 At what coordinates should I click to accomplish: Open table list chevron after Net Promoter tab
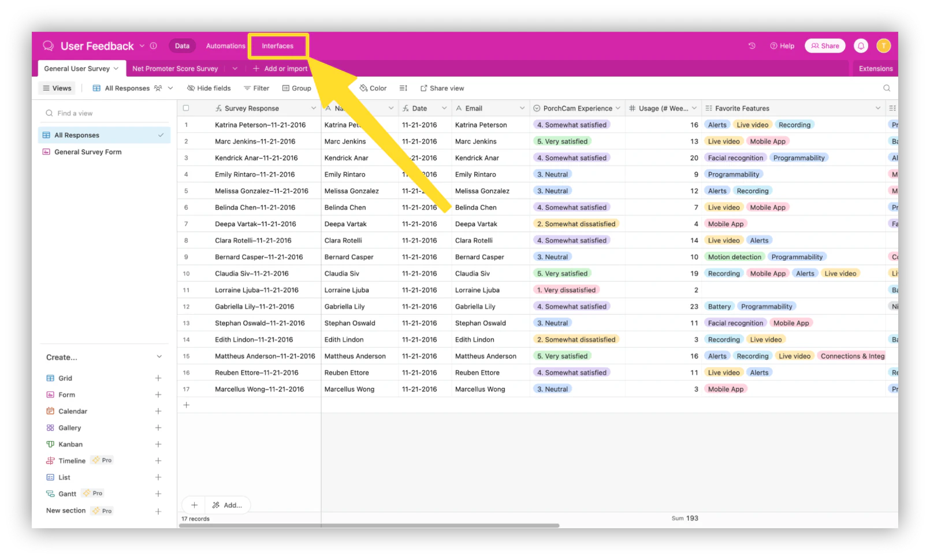[x=235, y=69]
